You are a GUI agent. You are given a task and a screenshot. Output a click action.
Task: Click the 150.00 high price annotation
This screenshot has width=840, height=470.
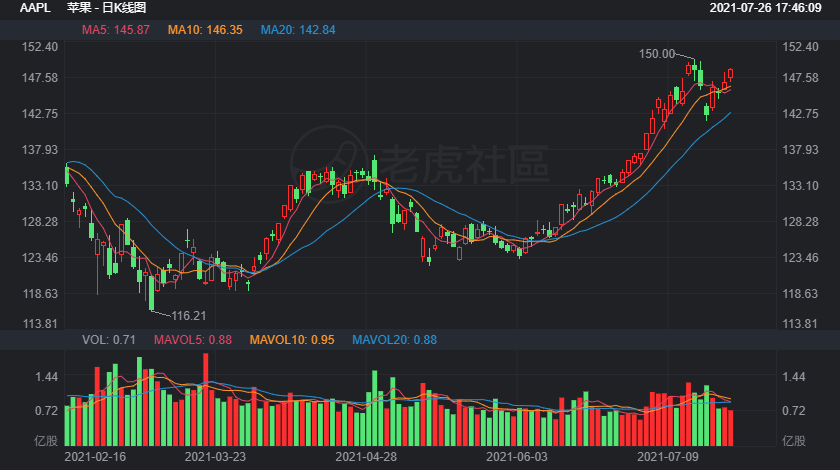click(657, 54)
